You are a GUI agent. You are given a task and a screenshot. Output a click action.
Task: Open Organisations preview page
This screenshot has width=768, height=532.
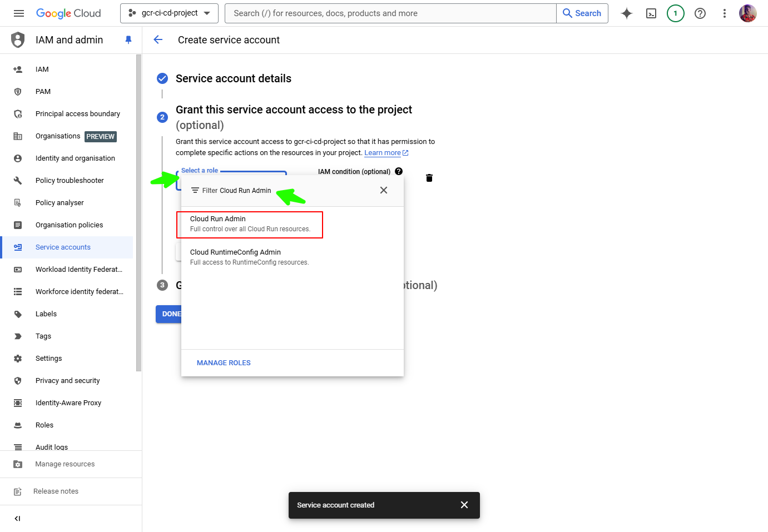[67, 136]
